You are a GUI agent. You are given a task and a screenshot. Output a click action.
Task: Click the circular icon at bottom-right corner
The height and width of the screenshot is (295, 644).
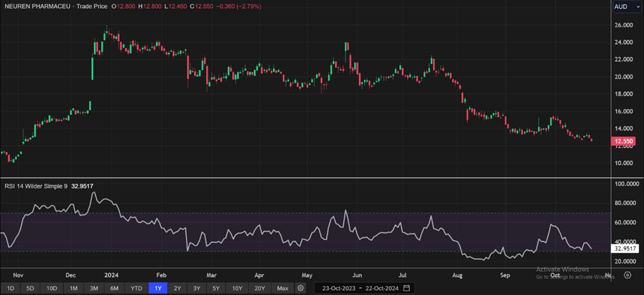click(628, 275)
